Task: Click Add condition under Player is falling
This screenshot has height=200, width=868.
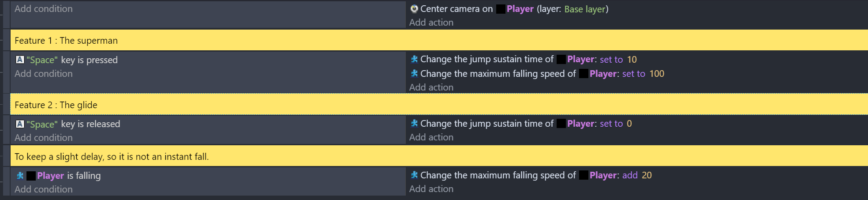Action: coord(44,189)
